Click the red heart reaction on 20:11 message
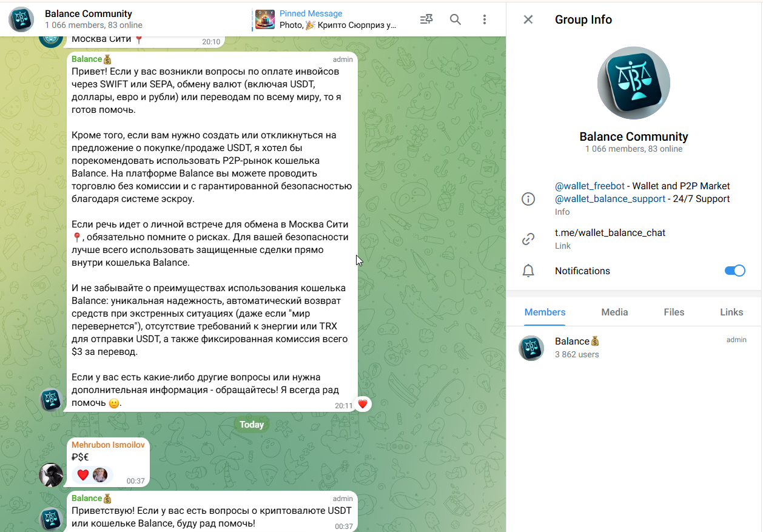The width and height of the screenshot is (763, 532). (x=362, y=404)
